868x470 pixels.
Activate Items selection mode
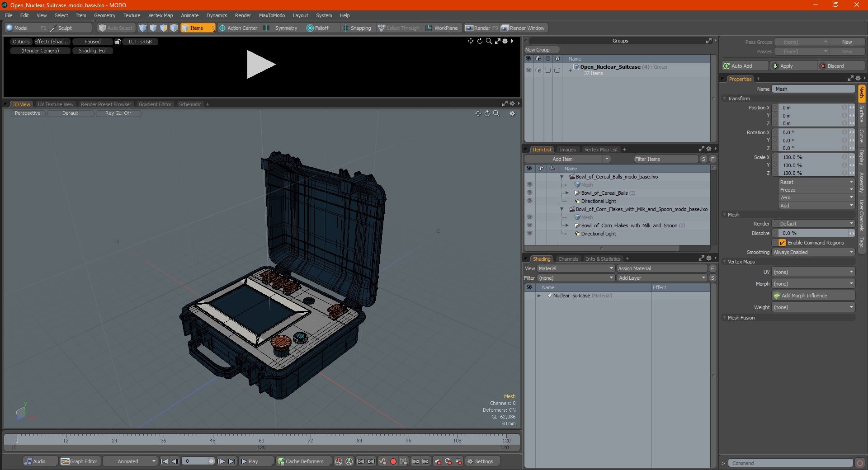coord(198,28)
